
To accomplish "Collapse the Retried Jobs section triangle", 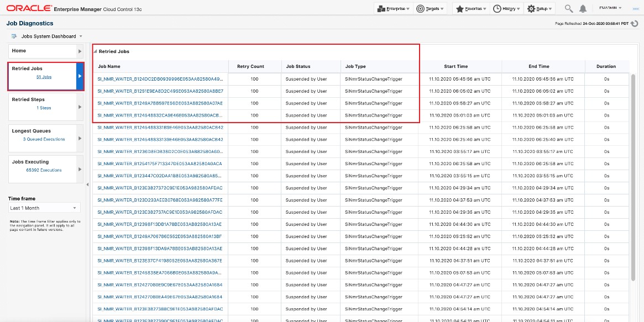I will point(95,51).
